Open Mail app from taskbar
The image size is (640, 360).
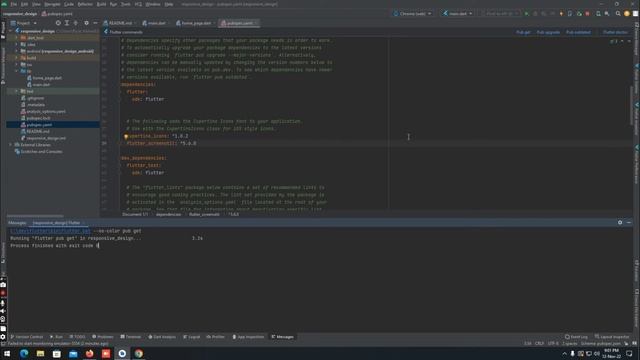(73, 353)
